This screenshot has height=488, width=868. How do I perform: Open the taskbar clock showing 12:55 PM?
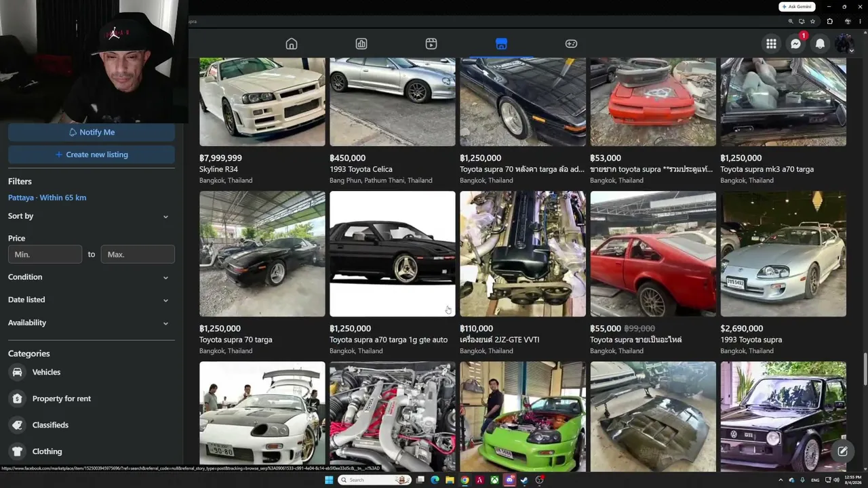coord(852,480)
